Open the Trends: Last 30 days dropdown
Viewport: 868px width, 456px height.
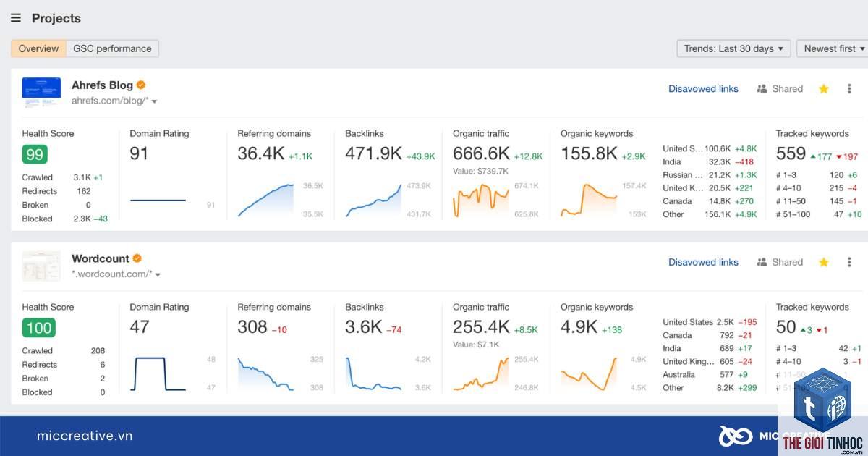733,48
